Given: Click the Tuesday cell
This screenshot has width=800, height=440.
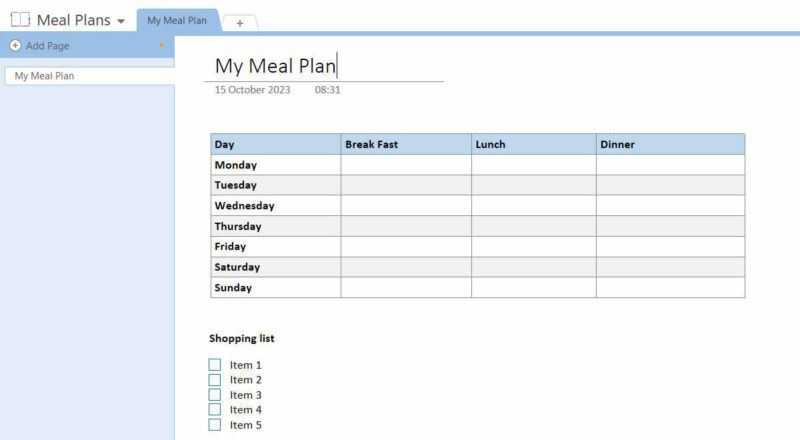Looking at the screenshot, I should pyautogui.click(x=276, y=185).
